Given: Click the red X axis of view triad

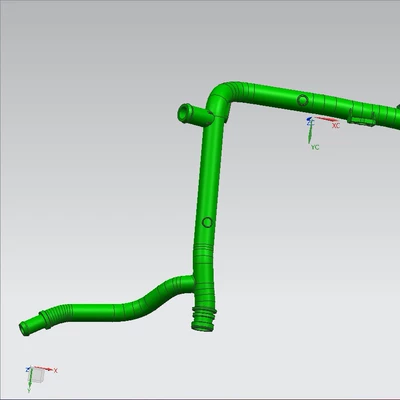Looking at the screenshot, I should click(x=44, y=369).
